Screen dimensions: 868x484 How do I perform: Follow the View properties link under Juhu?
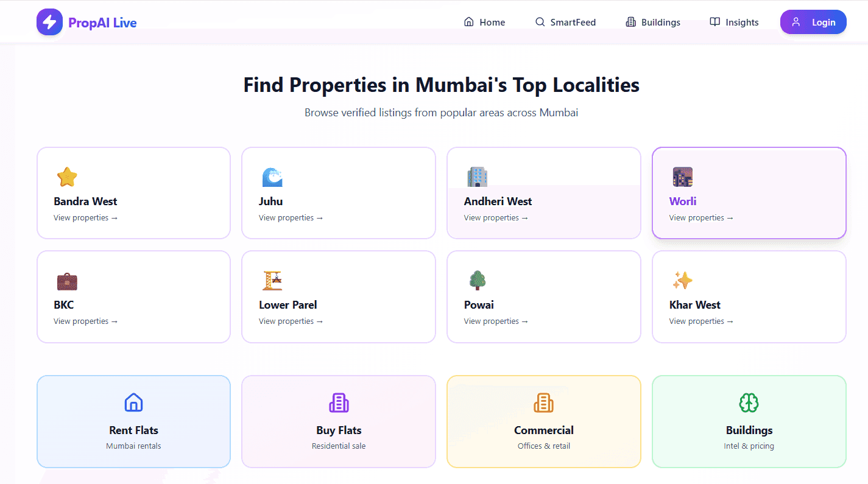tap(291, 218)
